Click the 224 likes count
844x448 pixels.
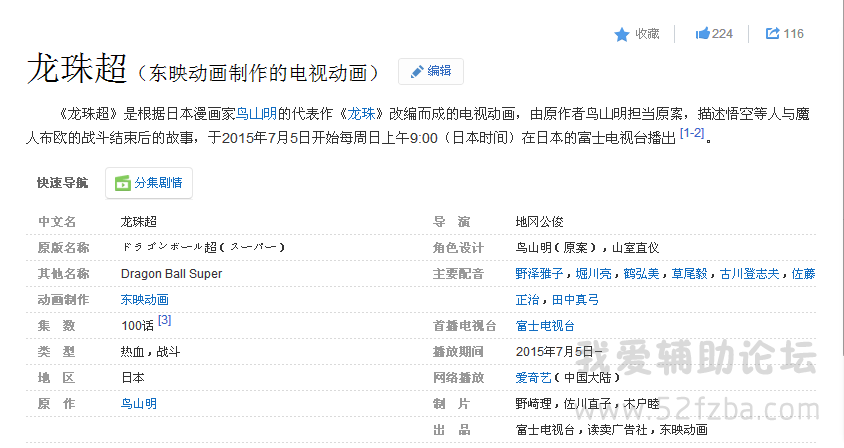tap(722, 33)
